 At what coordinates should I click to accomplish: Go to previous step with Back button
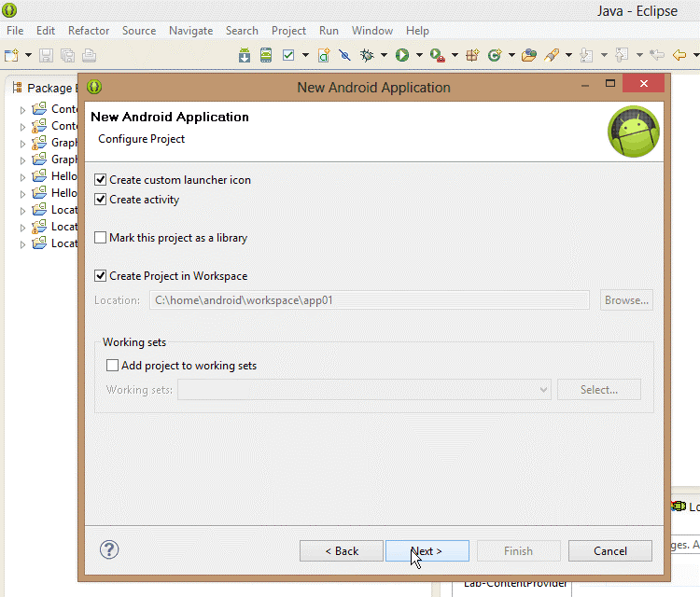342,551
